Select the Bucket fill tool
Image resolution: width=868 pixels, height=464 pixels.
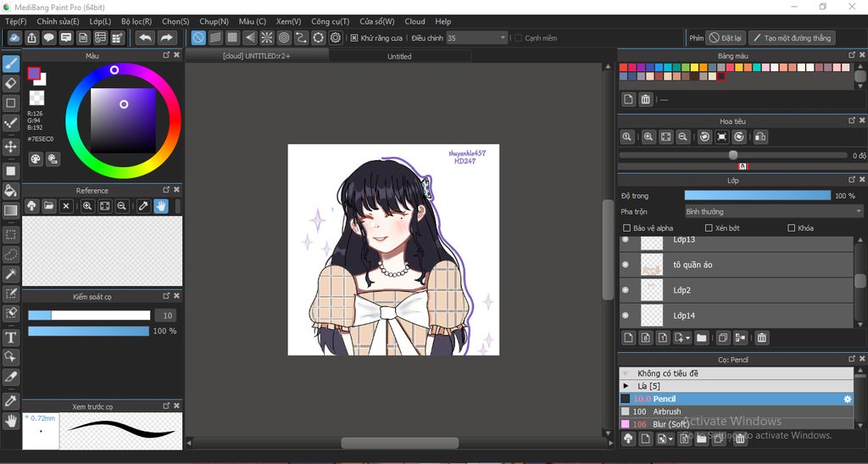(10, 191)
